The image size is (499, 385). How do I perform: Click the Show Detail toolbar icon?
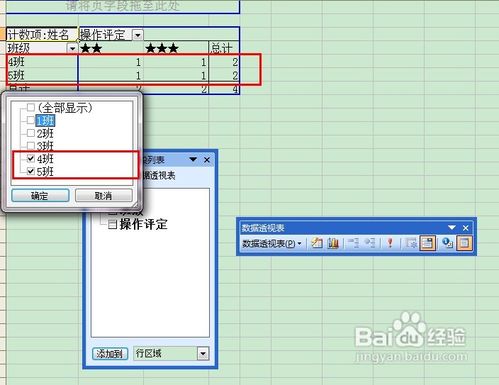370,243
